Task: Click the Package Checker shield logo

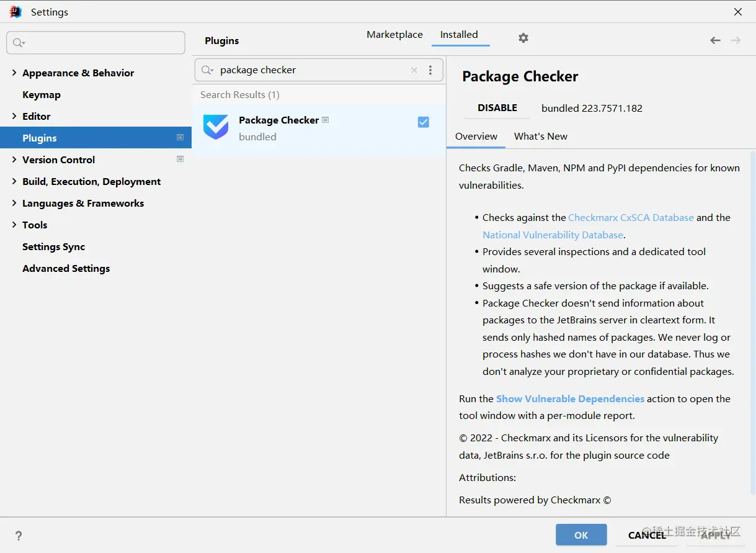Action: coord(216,127)
